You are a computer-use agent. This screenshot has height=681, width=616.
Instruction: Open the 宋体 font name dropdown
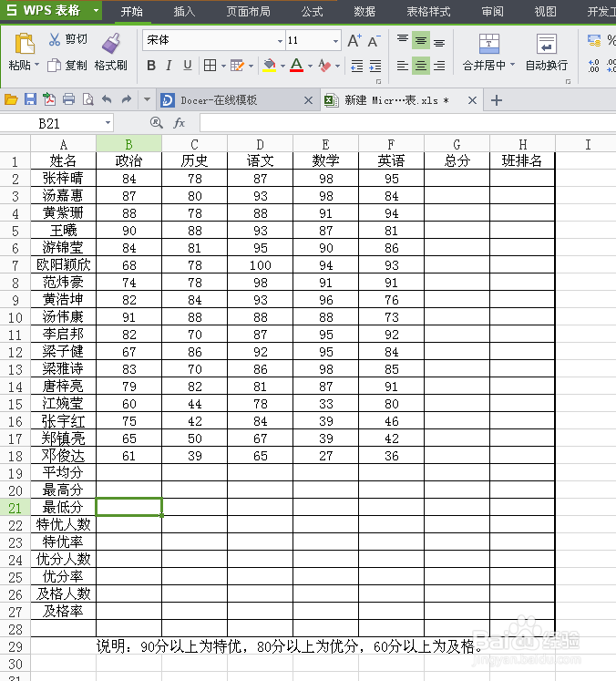pyautogui.click(x=280, y=41)
